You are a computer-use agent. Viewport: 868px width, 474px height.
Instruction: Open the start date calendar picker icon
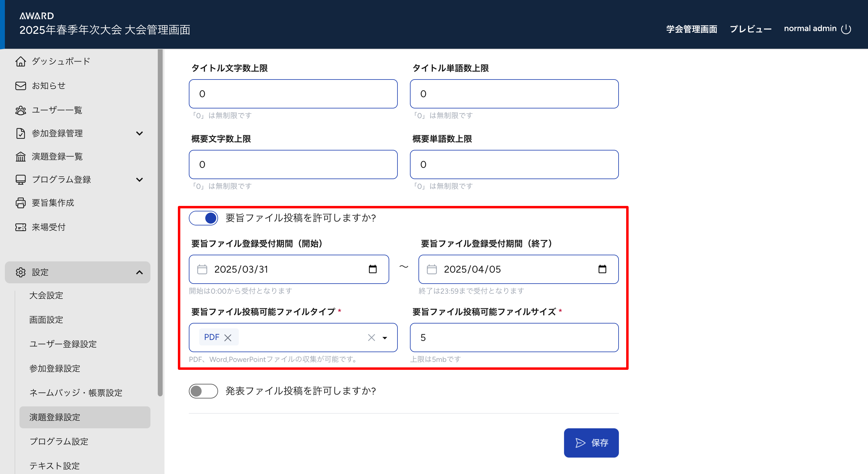(x=372, y=269)
